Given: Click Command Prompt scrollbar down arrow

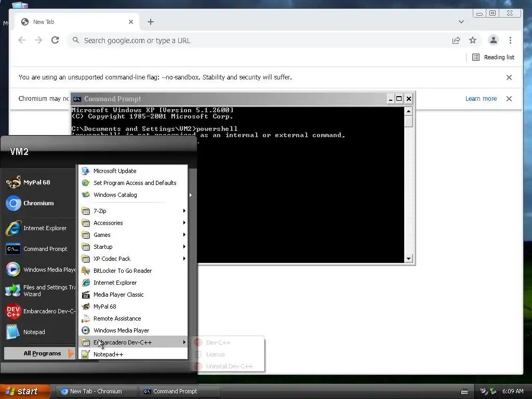Looking at the screenshot, I should click(408, 259).
